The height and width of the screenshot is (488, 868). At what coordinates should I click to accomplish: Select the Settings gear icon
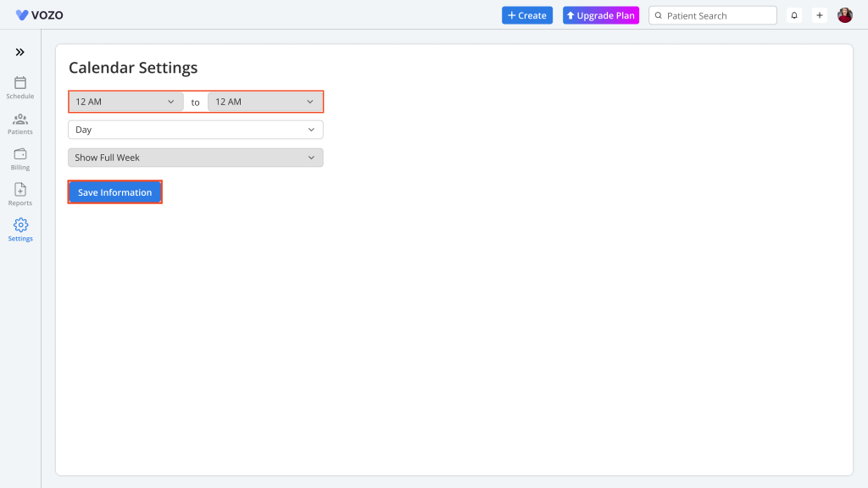pyautogui.click(x=20, y=225)
